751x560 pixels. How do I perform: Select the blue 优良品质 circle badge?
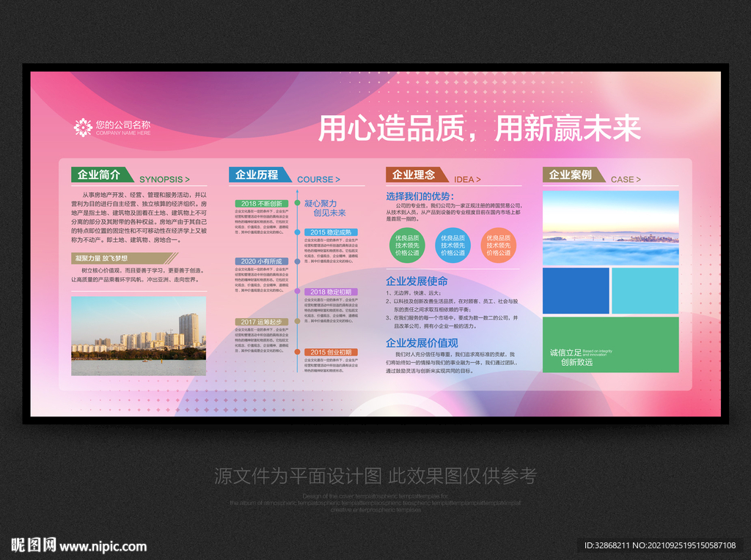click(x=453, y=244)
